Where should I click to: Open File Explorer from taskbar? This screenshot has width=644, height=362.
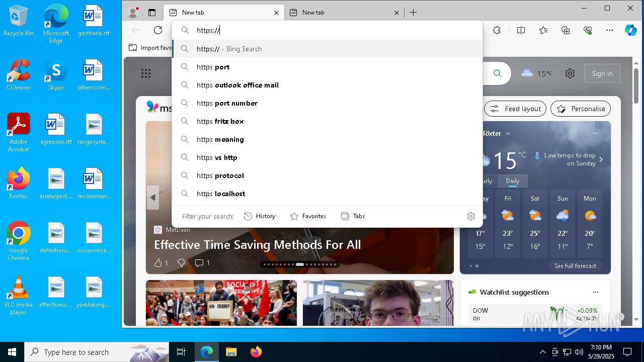[231, 352]
